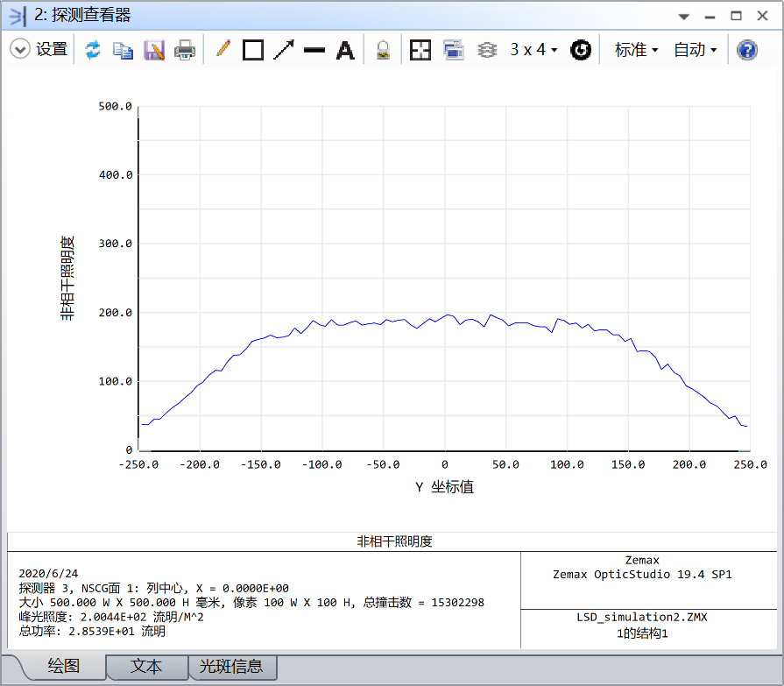The height and width of the screenshot is (686, 784).
Task: Click the active cursor overlay window icon
Action: pos(453,50)
